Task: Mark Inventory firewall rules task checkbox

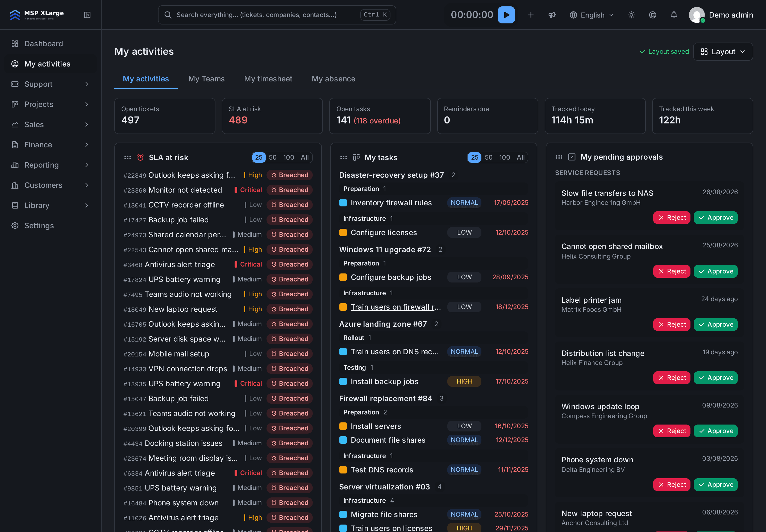Action: (x=343, y=203)
